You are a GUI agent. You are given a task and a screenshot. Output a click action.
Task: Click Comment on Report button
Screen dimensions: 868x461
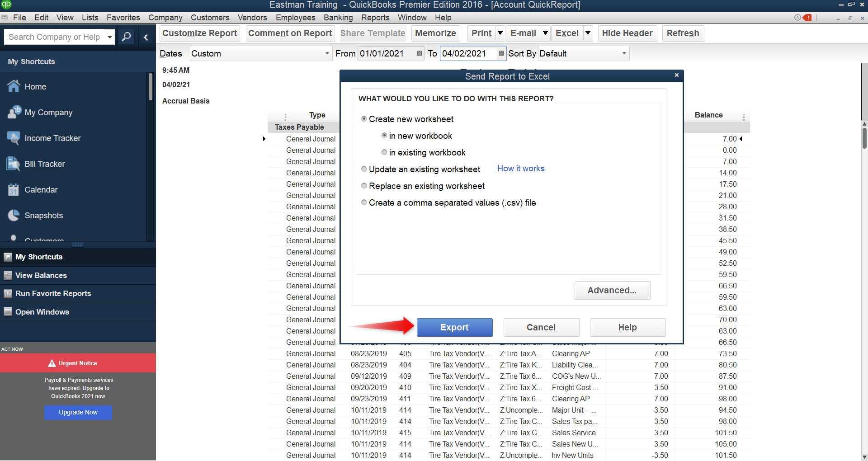290,33
